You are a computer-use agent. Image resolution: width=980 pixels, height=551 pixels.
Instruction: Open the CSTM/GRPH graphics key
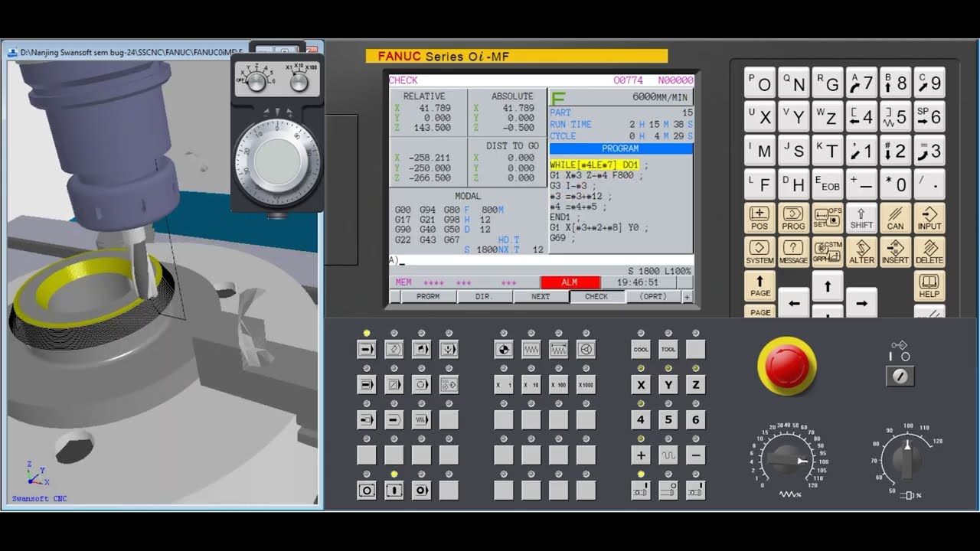click(828, 252)
